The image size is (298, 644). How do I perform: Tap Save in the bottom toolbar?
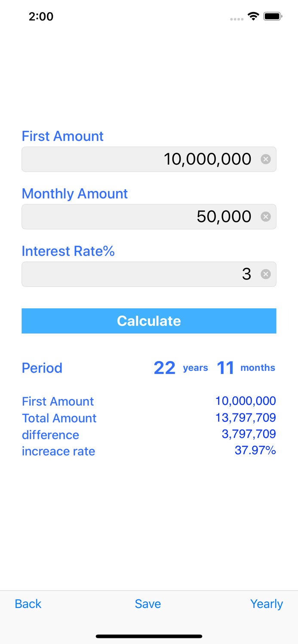pyautogui.click(x=147, y=604)
